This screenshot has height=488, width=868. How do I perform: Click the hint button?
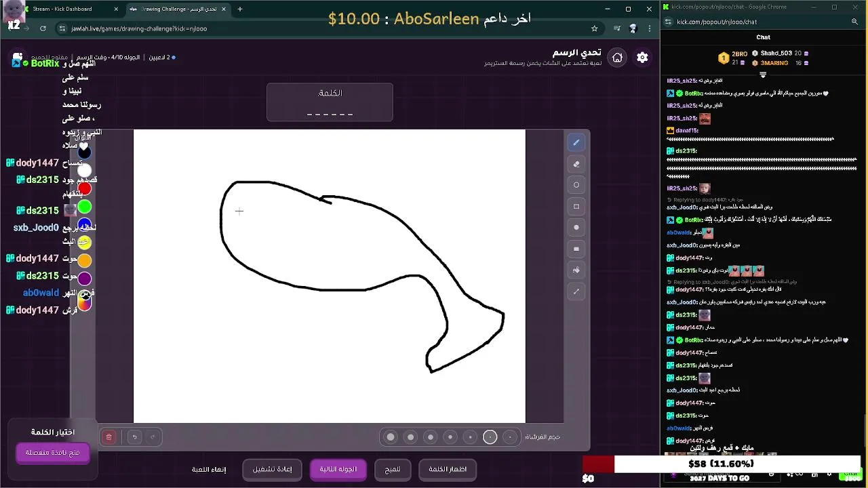point(393,469)
